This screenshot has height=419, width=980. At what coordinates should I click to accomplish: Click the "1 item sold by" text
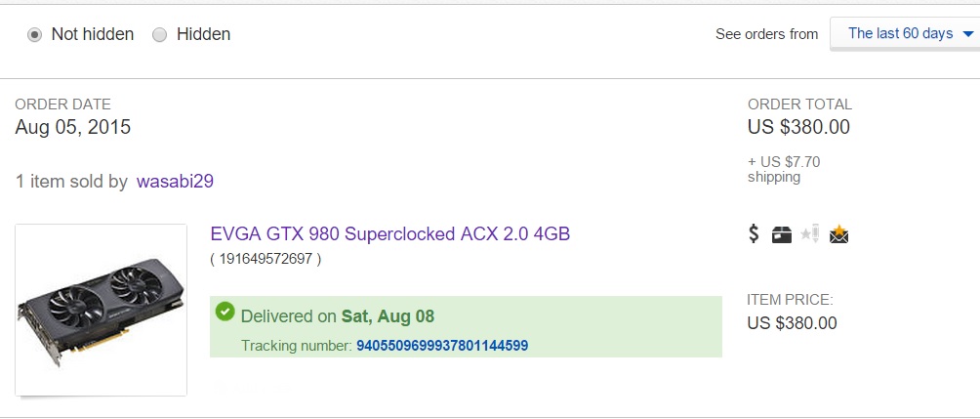71,181
